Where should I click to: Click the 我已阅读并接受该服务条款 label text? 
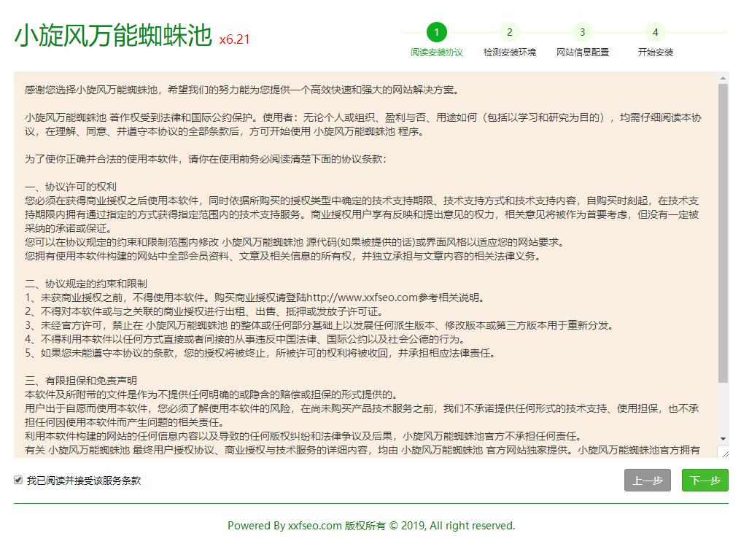tap(84, 481)
